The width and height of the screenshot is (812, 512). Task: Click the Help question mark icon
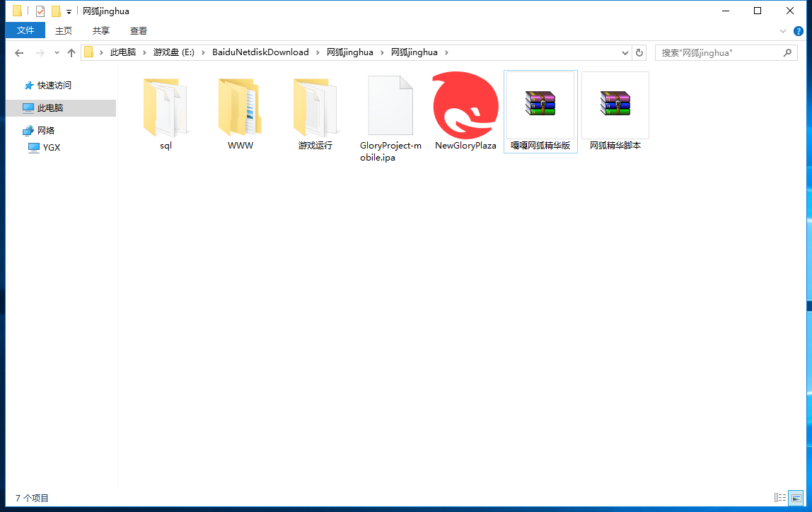tap(799, 31)
